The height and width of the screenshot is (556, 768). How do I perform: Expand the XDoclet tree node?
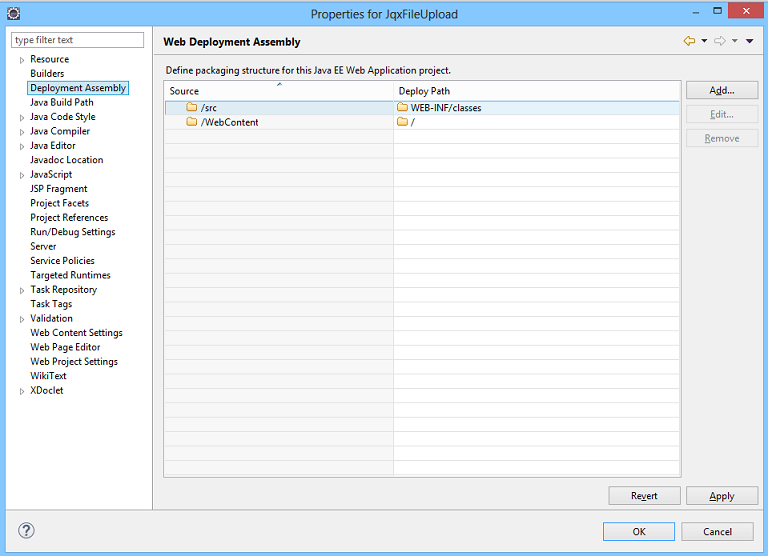point(22,391)
